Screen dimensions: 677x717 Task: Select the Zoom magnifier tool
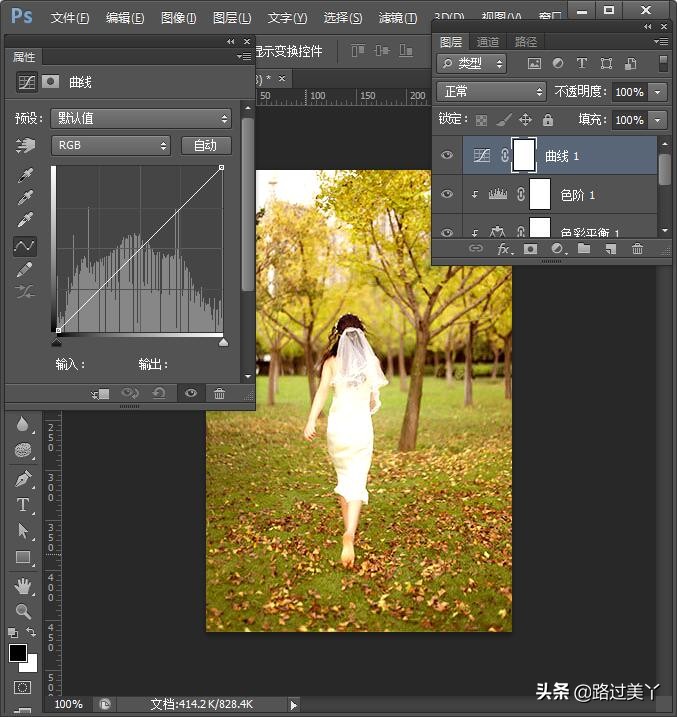[x=23, y=611]
